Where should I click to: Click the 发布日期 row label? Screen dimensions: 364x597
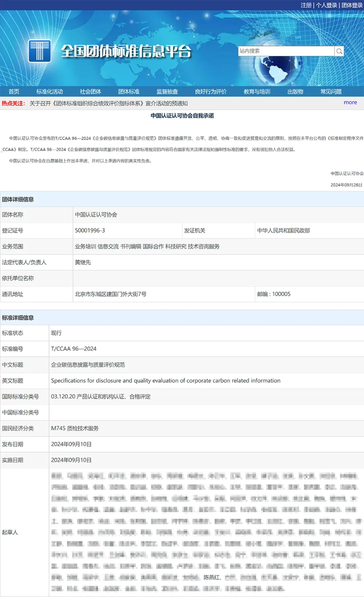12,445
